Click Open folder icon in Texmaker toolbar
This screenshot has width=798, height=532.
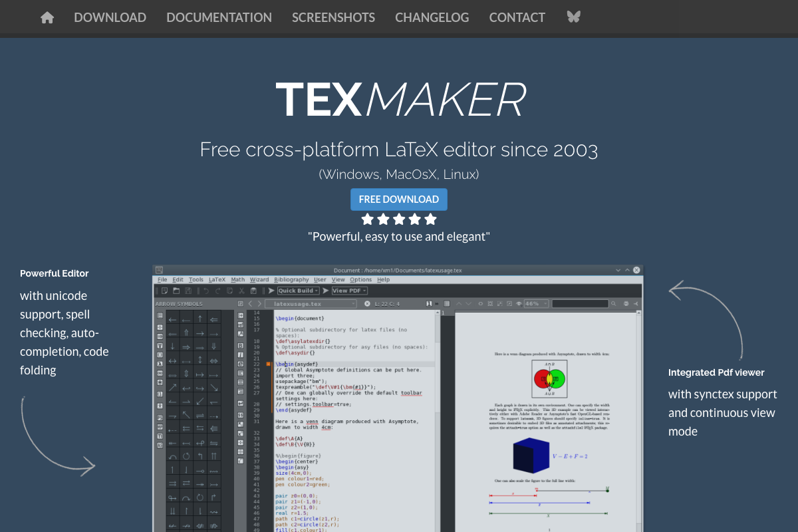(176, 291)
